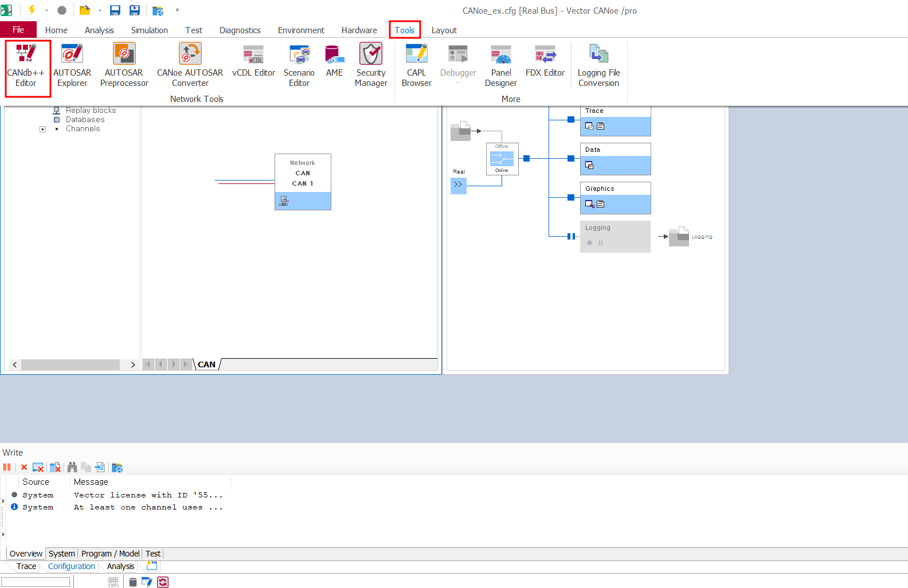Click the scroll right arrow of tree panel
This screenshot has width=908, height=588.
[x=133, y=364]
